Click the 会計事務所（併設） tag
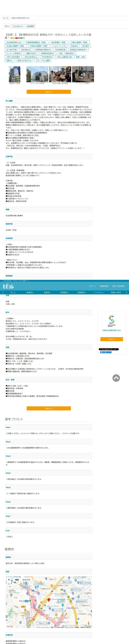 pos(59,43)
